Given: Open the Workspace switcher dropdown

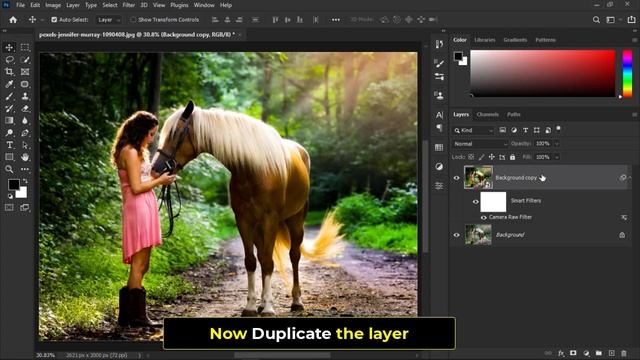Looking at the screenshot, I should [x=613, y=20].
